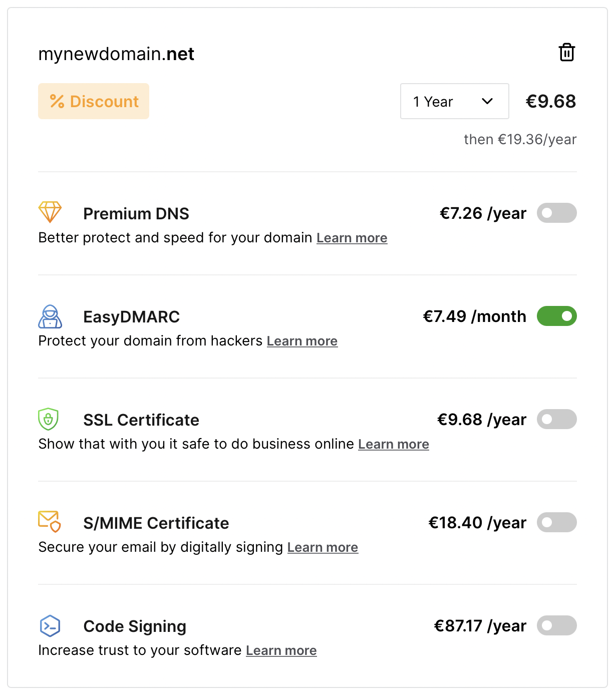Screen dimensions: 616x695
Task: Open the 1 Year duration dropdown
Action: pos(454,102)
